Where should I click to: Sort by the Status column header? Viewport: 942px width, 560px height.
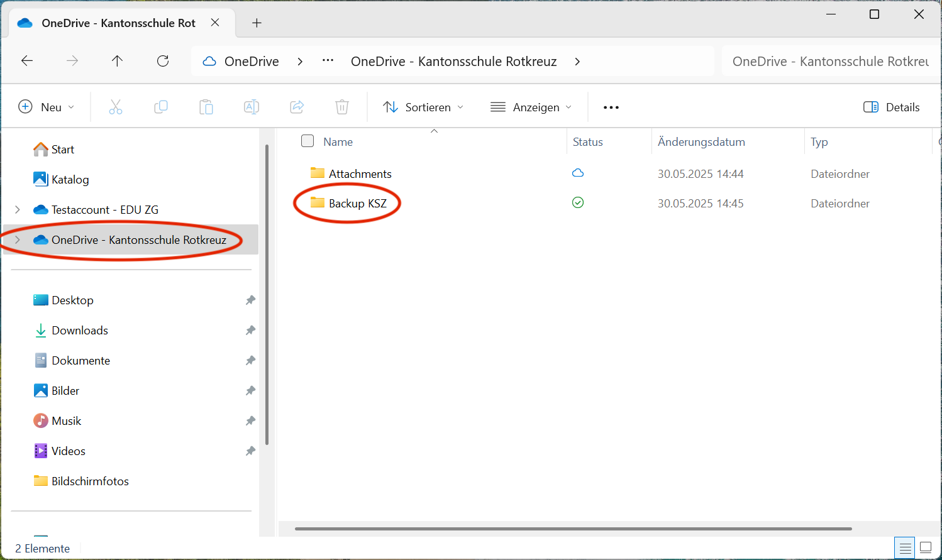tap(588, 142)
